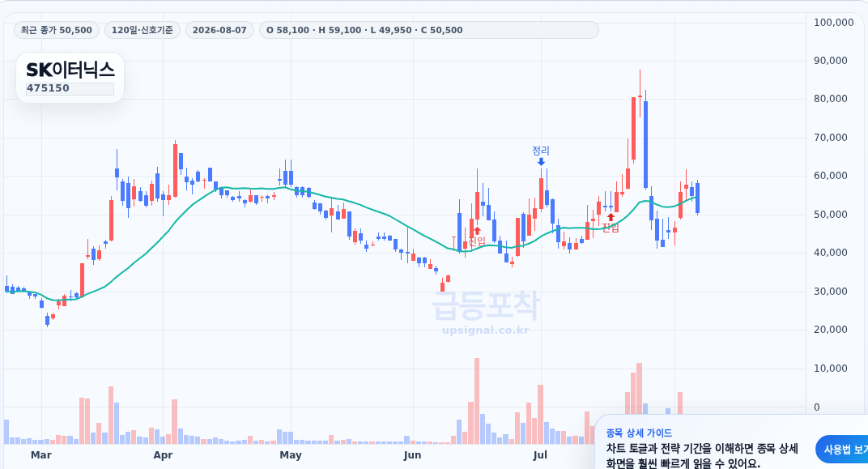Click the 사용법 보기 button
This screenshot has height=469, width=868.
point(843,450)
